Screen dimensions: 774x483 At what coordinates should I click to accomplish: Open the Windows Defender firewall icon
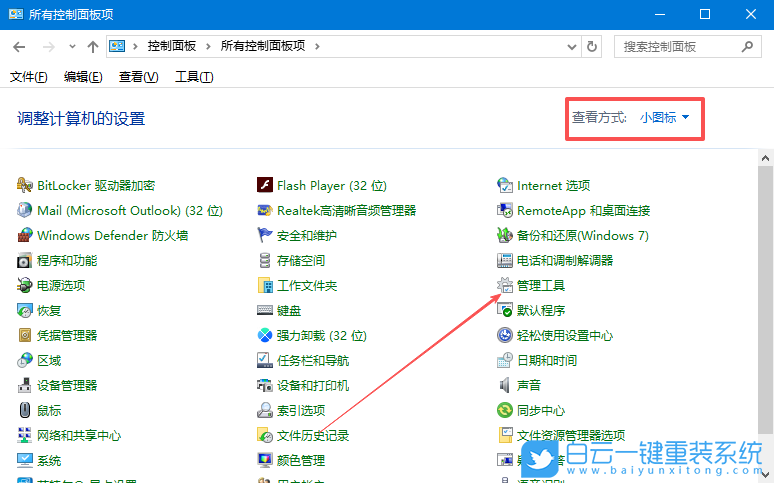25,235
